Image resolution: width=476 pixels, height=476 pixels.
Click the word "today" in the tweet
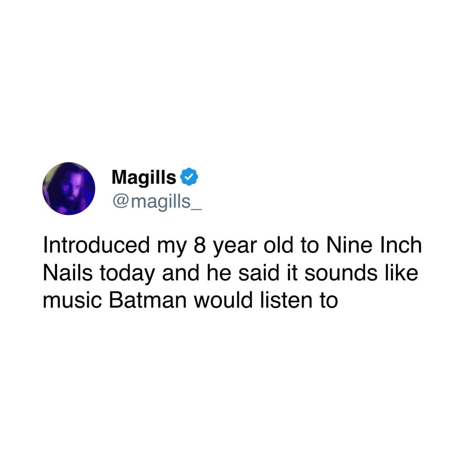coord(127,274)
